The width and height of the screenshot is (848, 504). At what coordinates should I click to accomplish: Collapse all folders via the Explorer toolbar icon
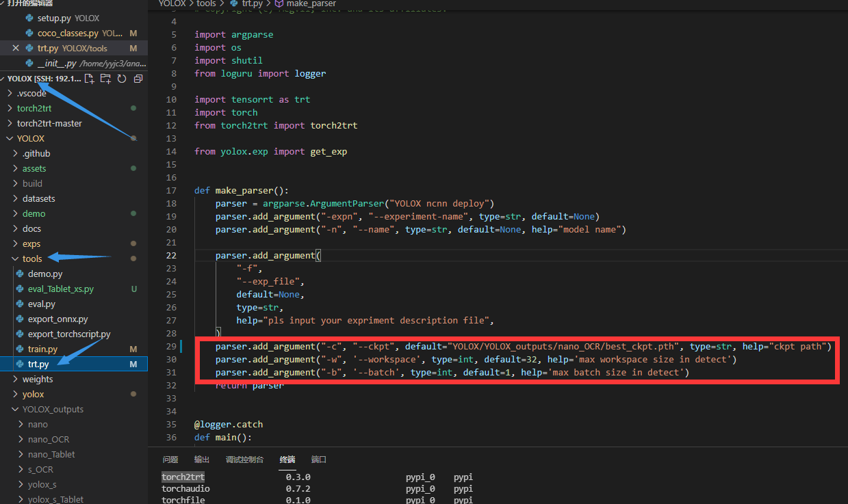point(138,79)
